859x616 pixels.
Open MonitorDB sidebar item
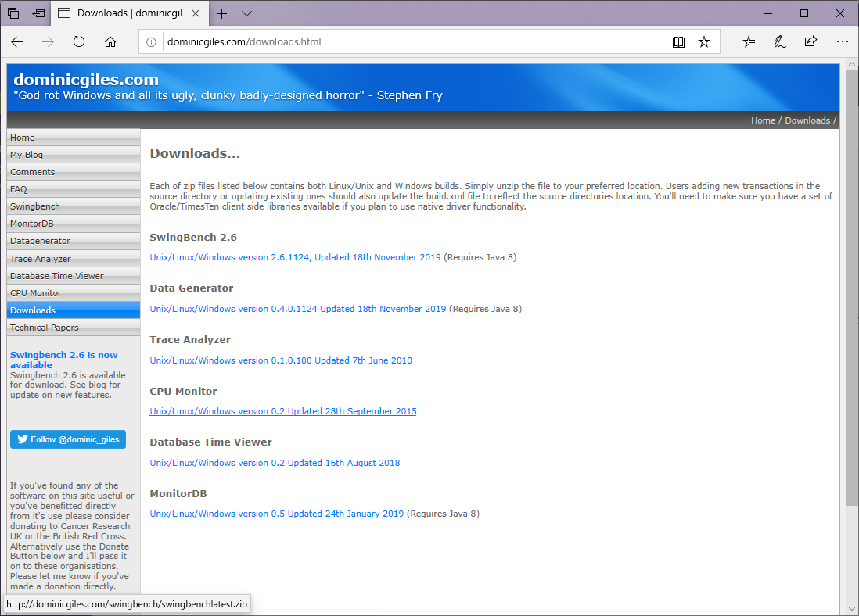point(74,224)
